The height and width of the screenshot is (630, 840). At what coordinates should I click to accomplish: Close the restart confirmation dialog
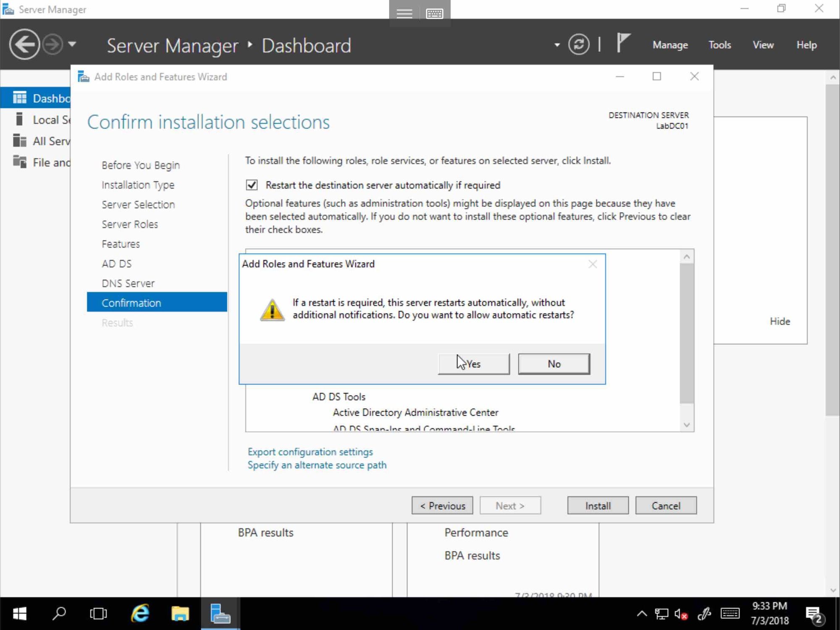tap(593, 264)
